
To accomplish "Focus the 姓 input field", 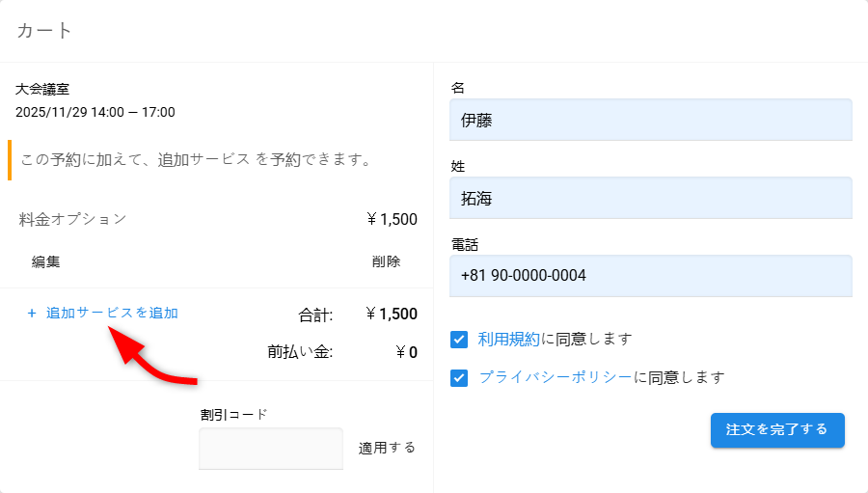I will coord(651,198).
